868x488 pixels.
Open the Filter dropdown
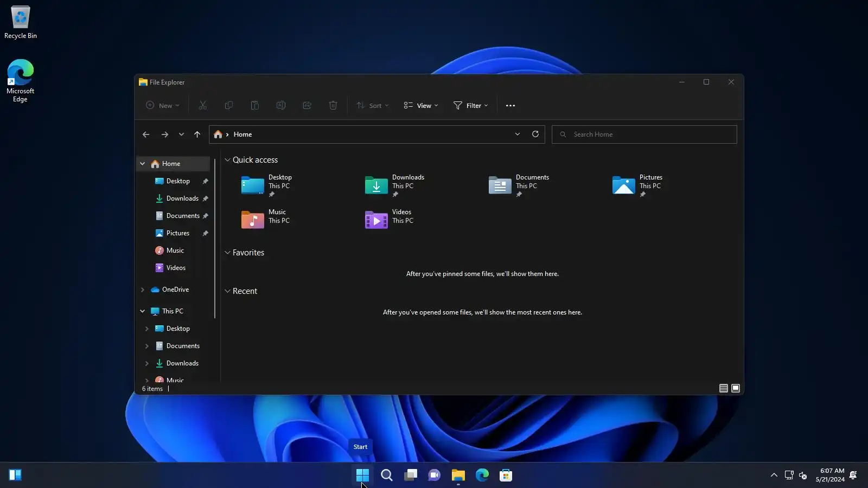coord(471,106)
